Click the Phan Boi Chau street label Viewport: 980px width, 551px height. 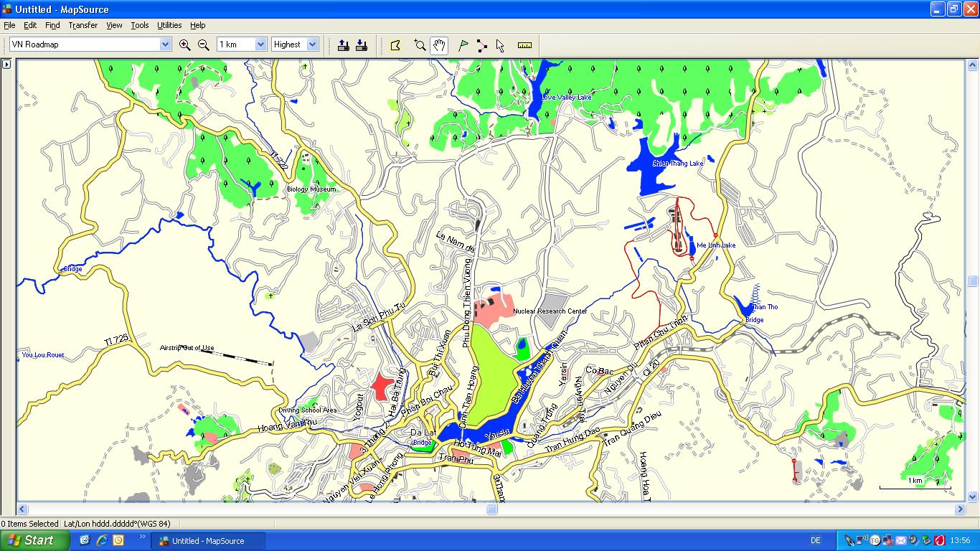pos(428,401)
